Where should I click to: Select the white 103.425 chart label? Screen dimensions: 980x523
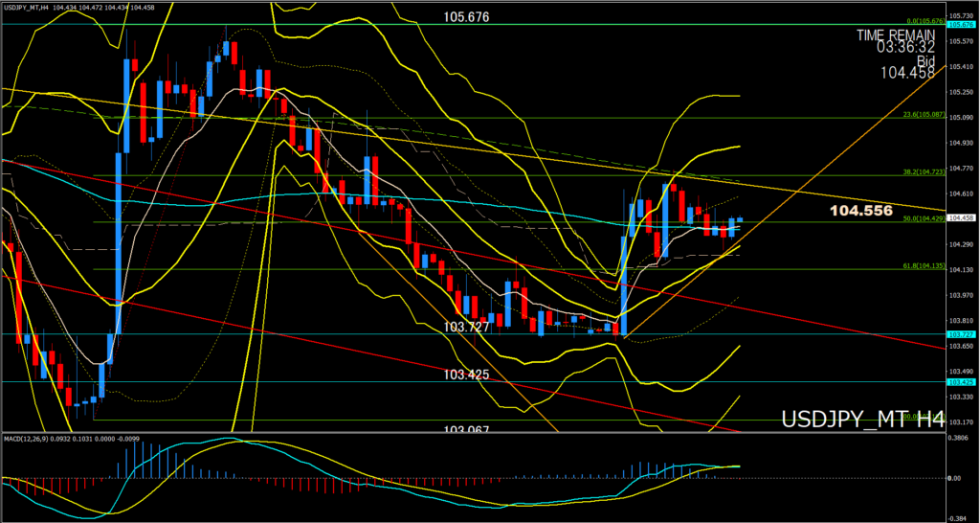point(466,375)
